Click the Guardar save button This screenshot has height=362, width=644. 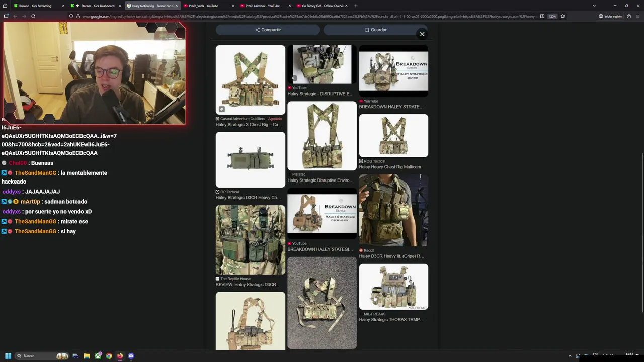tap(376, 30)
